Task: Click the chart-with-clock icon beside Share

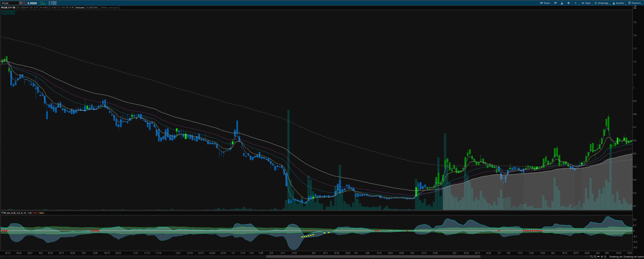Action: (555, 3)
